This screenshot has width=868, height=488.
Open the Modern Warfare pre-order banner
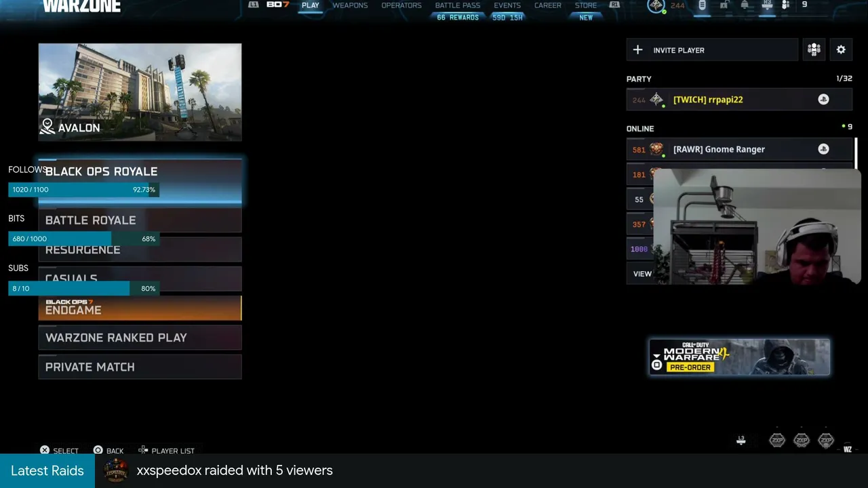pos(739,357)
